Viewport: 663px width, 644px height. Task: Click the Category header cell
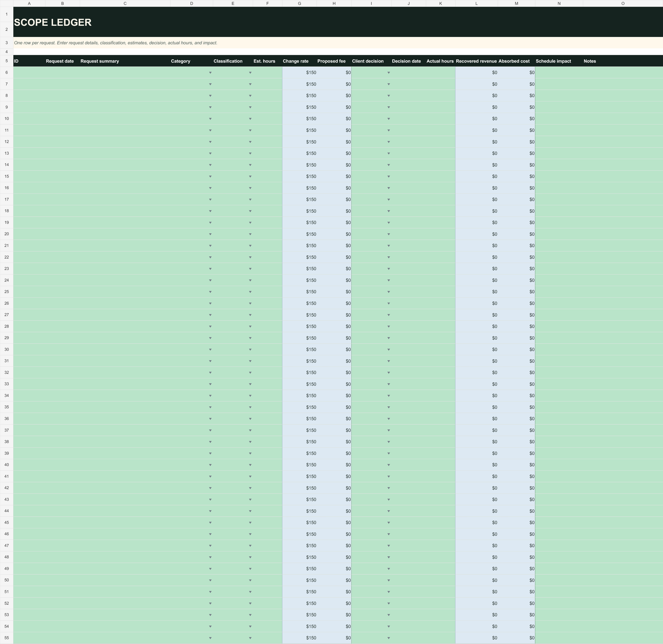191,61
